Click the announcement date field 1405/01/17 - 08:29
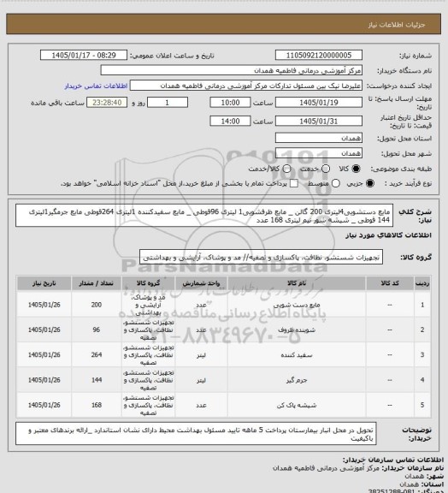The height and width of the screenshot is (493, 448). click(x=84, y=55)
